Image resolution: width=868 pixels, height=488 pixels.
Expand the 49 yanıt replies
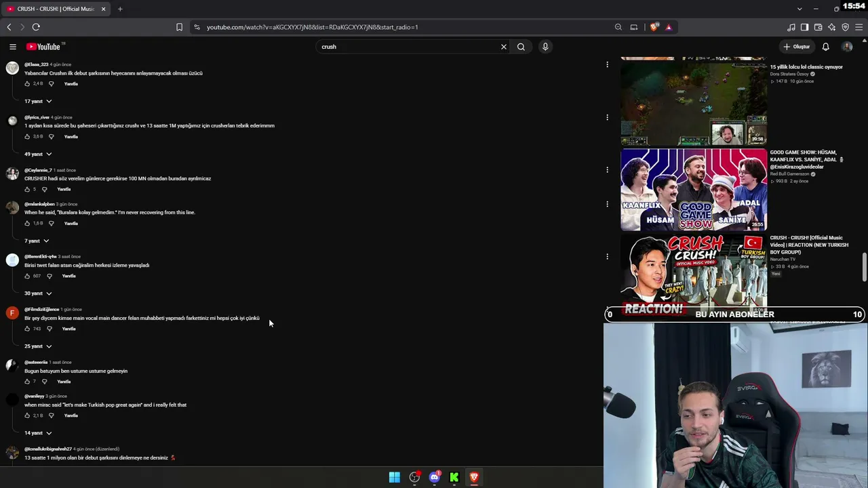tap(38, 155)
